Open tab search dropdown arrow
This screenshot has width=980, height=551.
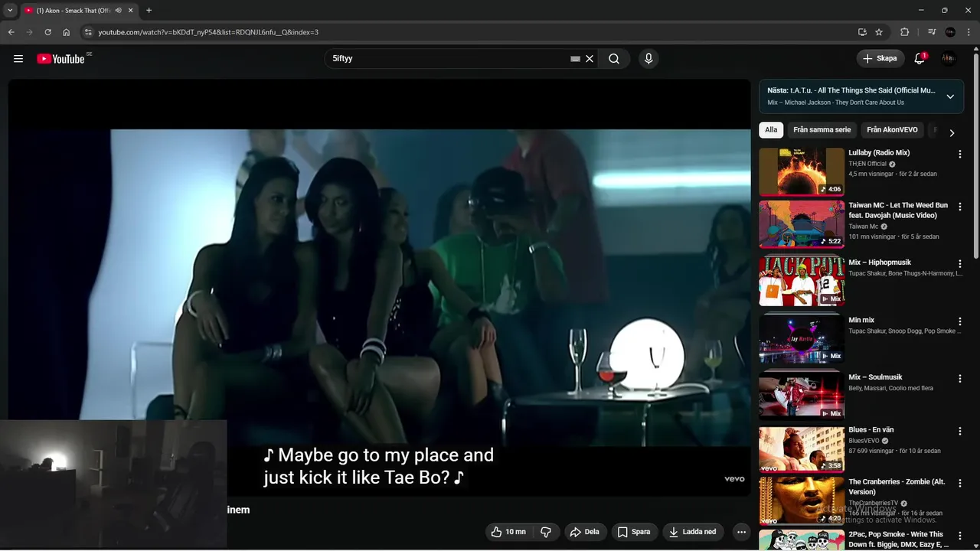tap(10, 11)
